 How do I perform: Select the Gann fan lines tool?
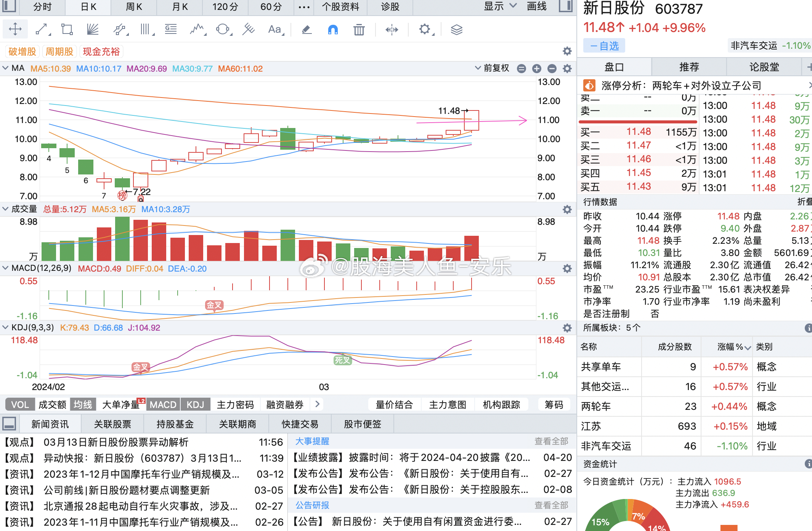coord(93,29)
